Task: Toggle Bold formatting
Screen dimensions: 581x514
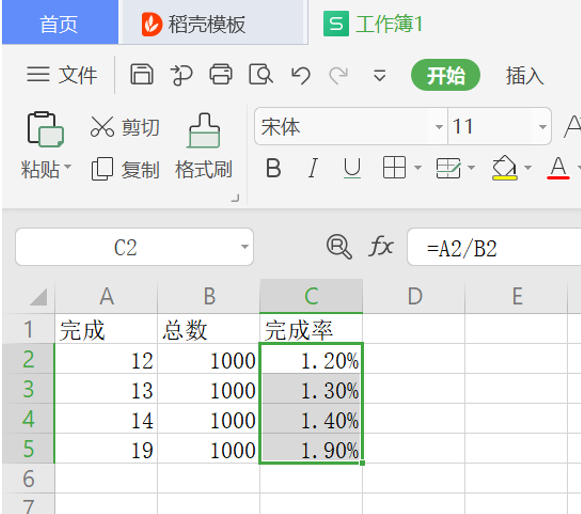Action: (273, 168)
